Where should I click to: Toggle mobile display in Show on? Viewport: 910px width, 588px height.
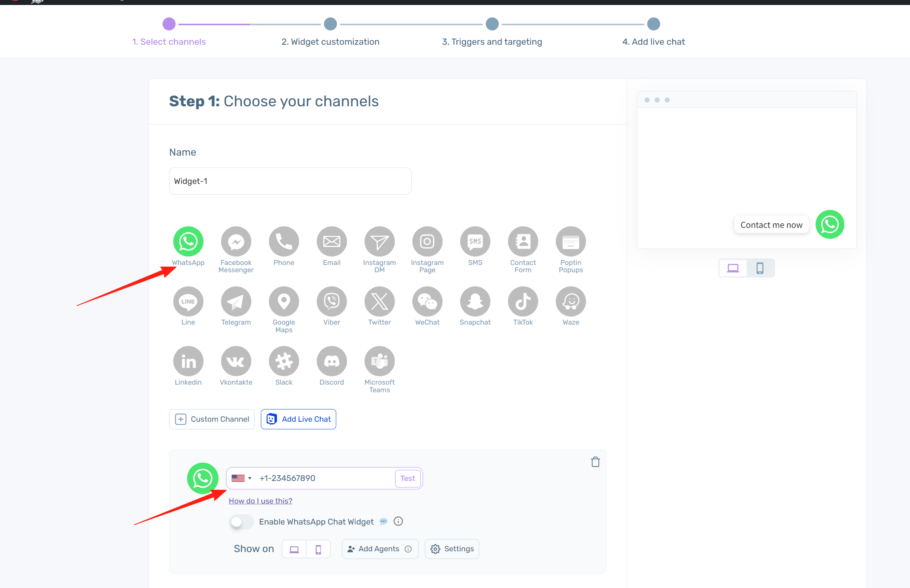[318, 549]
